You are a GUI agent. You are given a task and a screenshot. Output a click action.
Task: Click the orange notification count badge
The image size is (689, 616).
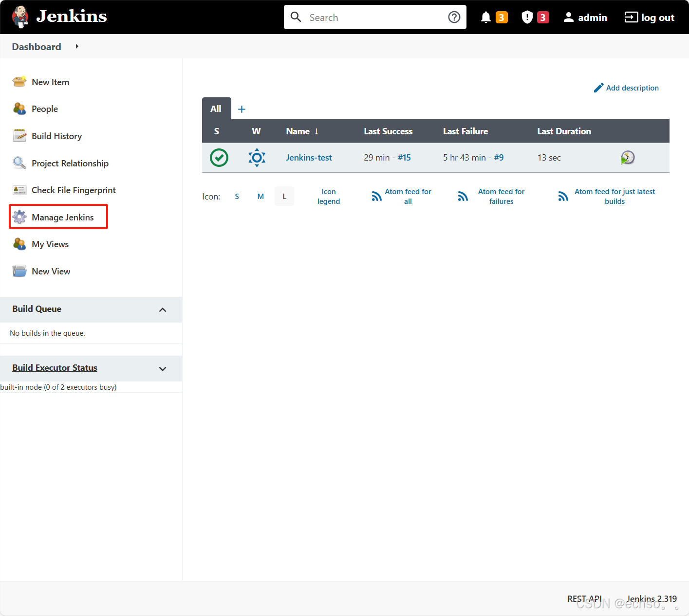(x=502, y=18)
